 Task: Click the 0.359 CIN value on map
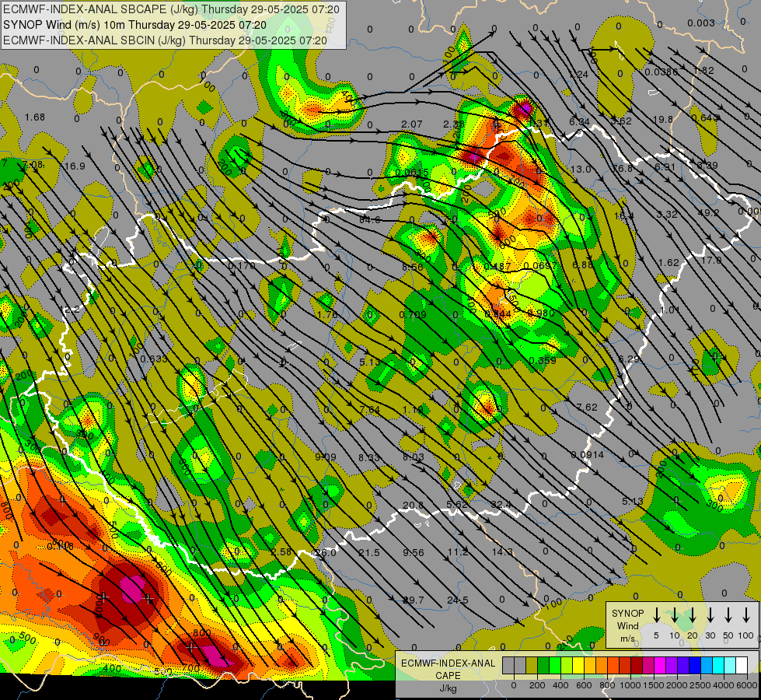tap(543, 360)
